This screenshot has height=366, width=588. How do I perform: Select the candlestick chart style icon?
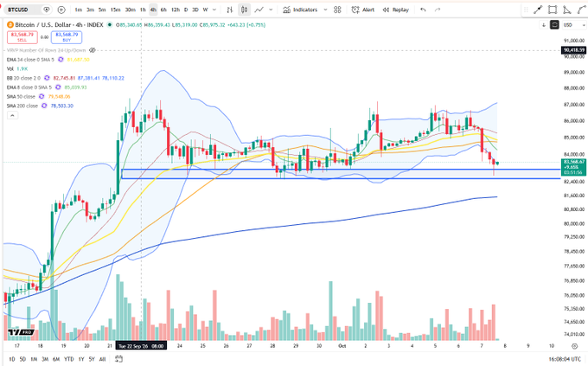(x=244, y=10)
